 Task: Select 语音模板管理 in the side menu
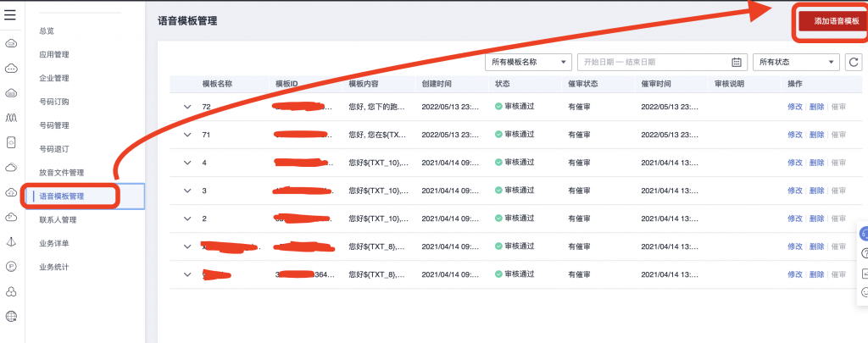pos(61,196)
